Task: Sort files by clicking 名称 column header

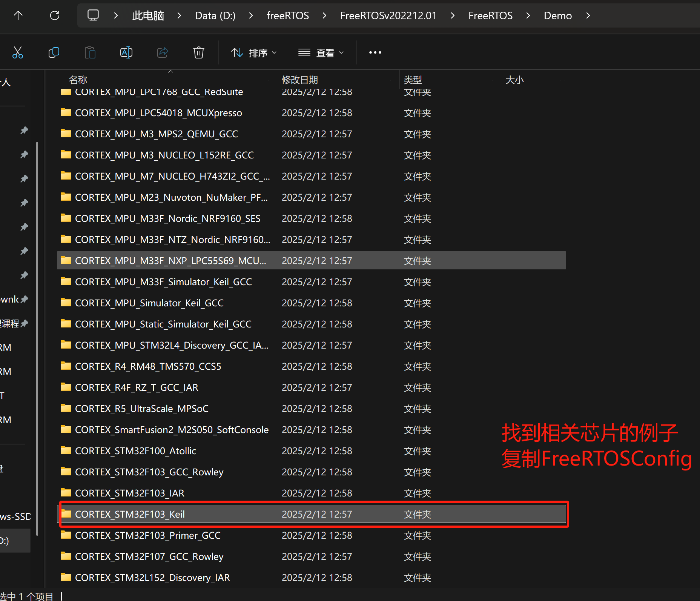Action: click(78, 80)
